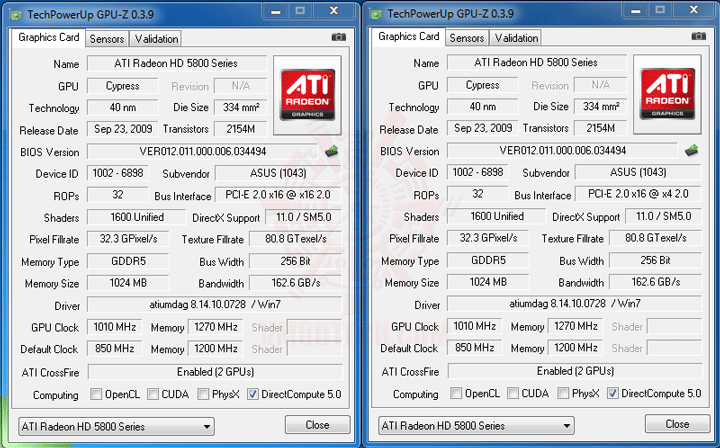This screenshot has width=720, height=448.
Task: Close the right GPU-Z window via title bar X
Action: pos(694,10)
